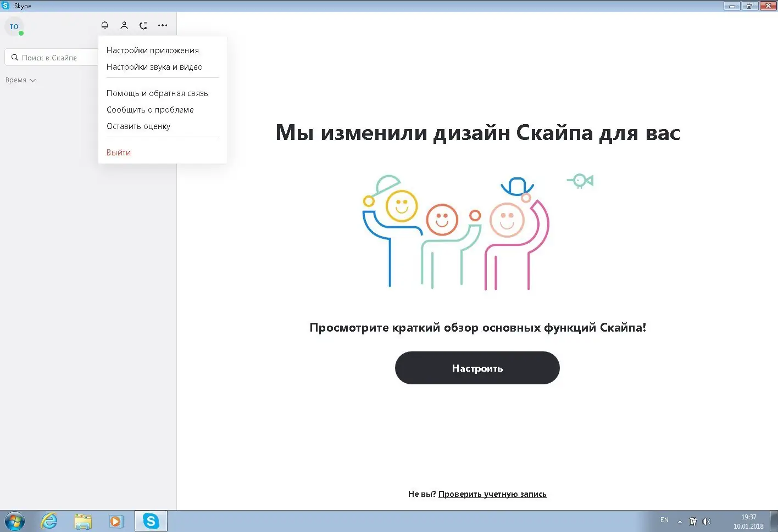
Task: Select Настройки приложения menu entry
Action: click(x=153, y=50)
